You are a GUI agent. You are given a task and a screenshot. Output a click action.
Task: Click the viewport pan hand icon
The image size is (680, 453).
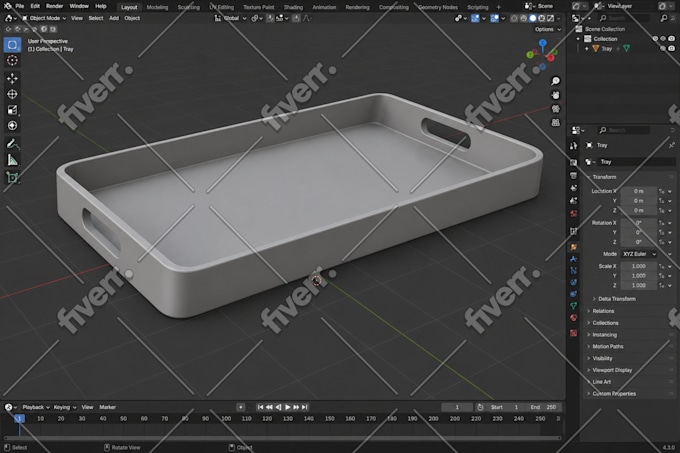[x=556, y=95]
